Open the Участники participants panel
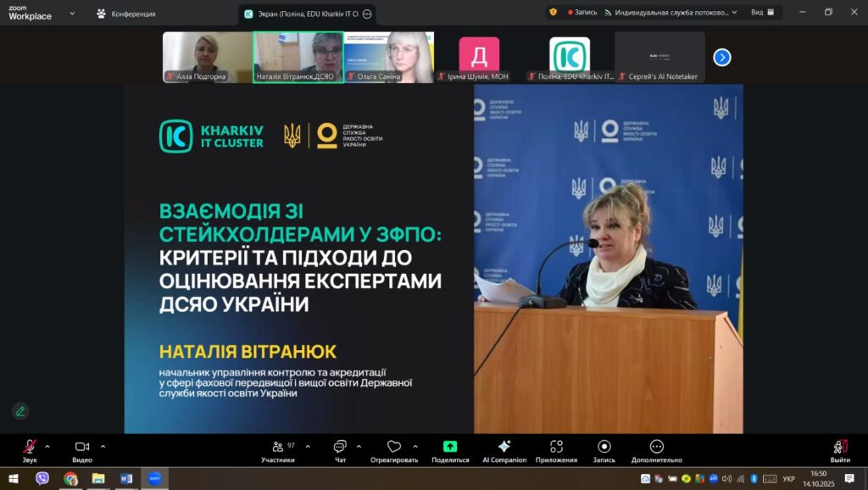 (x=278, y=447)
